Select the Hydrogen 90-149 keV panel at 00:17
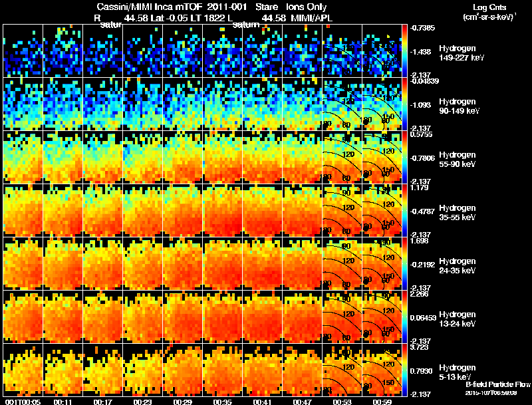532x405 pixels. (x=103, y=104)
